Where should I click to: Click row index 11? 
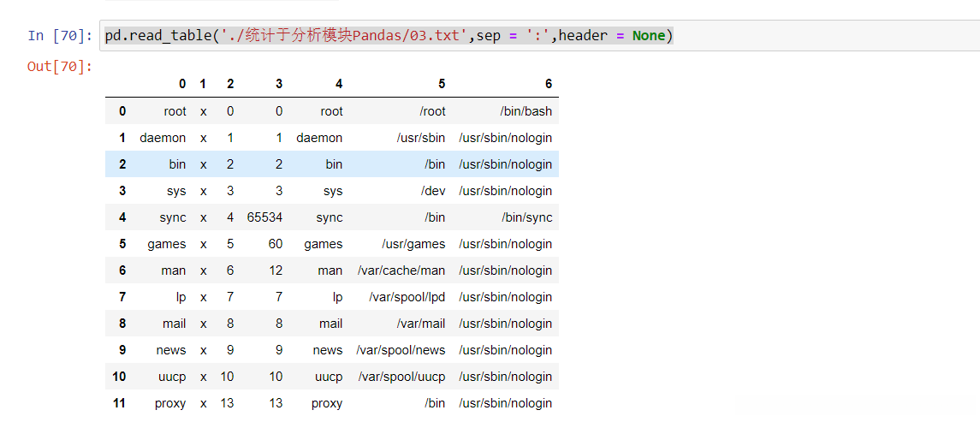point(119,403)
